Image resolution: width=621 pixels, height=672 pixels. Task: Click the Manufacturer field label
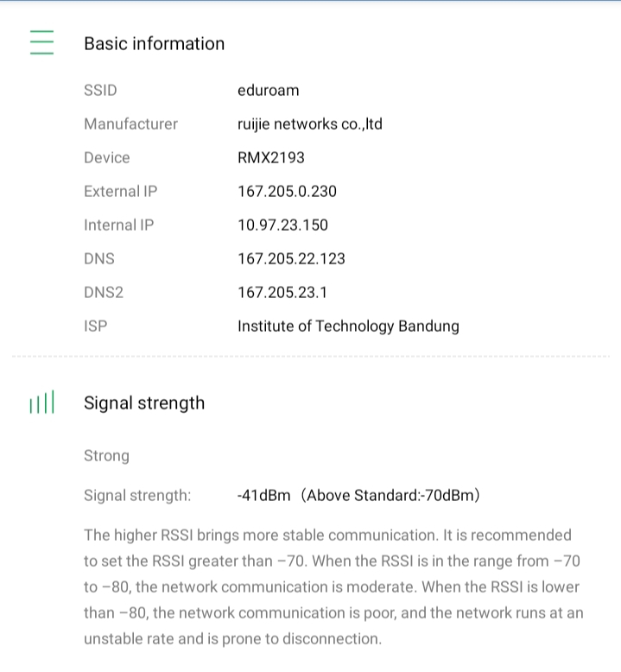point(130,124)
